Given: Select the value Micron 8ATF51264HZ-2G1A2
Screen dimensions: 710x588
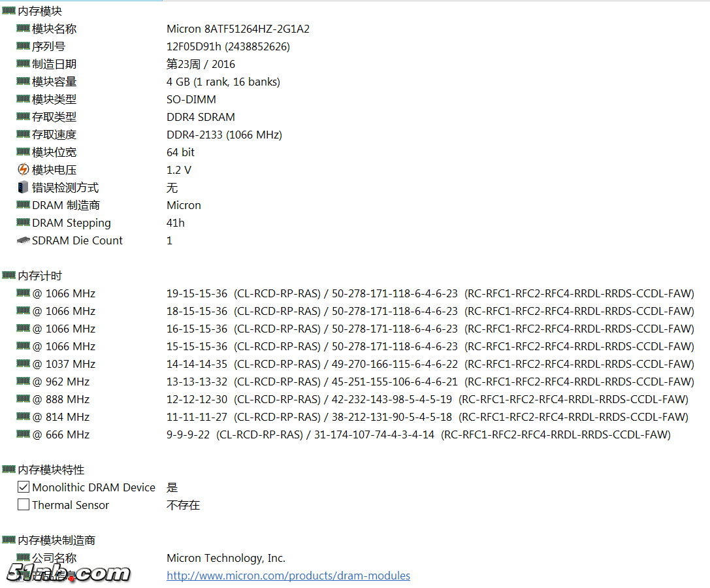Looking at the screenshot, I should (238, 29).
